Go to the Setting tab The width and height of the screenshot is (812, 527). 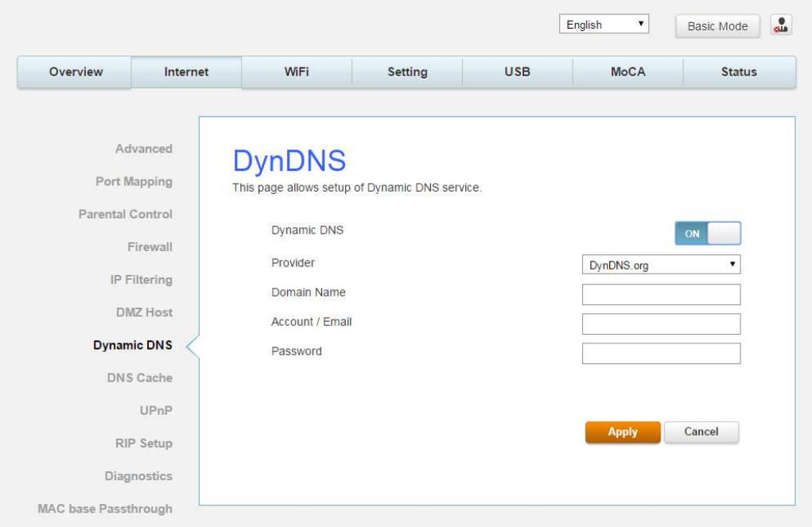(407, 72)
